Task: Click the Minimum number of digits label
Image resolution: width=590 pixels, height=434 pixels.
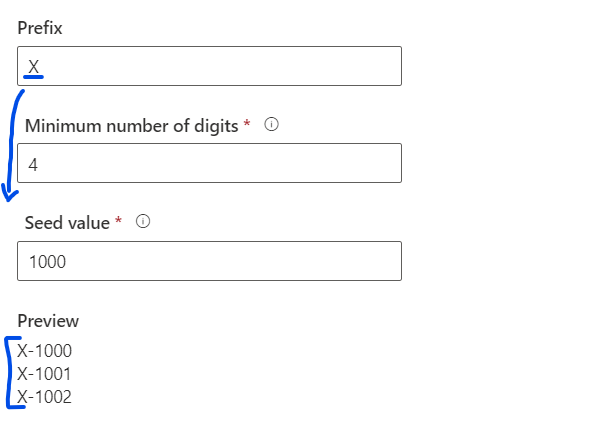Action: coord(131,126)
